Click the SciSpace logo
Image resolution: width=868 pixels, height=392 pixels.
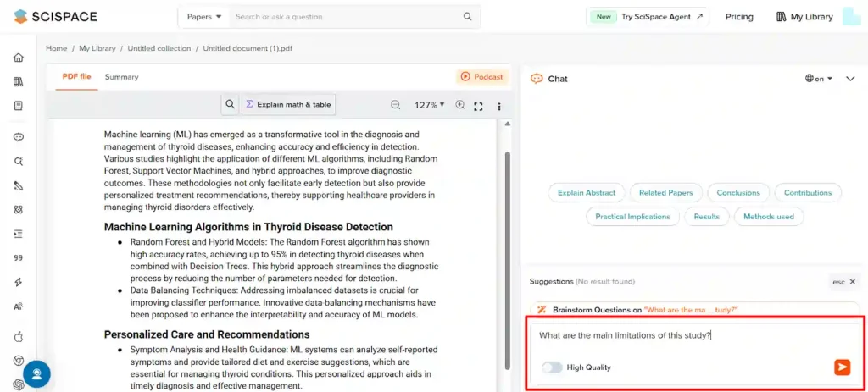click(x=55, y=17)
